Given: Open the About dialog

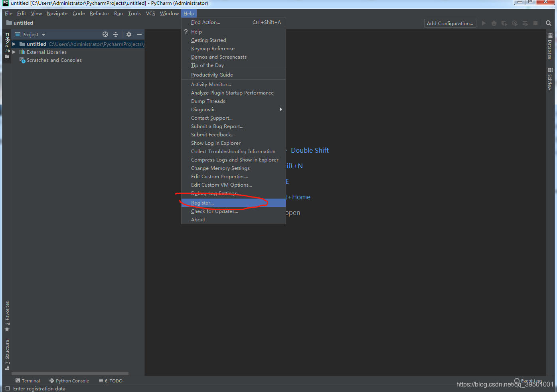Looking at the screenshot, I should [x=233, y=220].
